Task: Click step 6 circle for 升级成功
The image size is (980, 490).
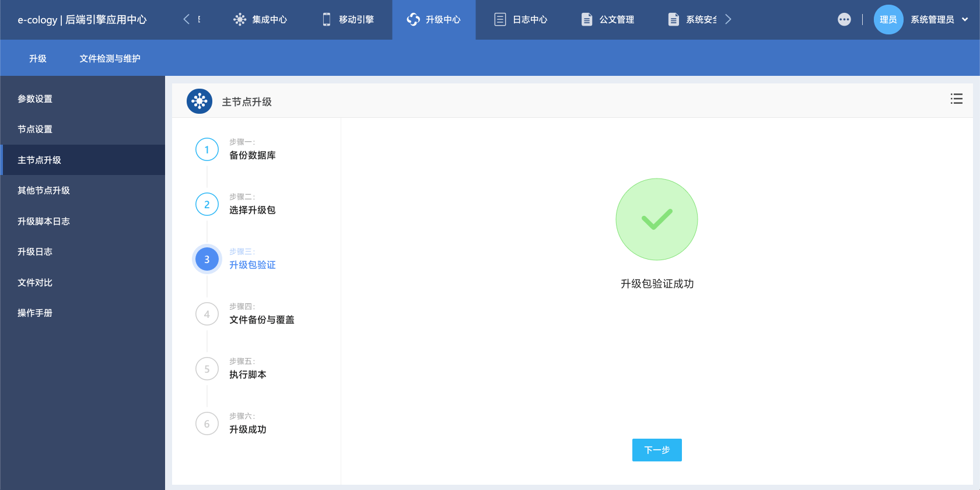Action: point(207,423)
